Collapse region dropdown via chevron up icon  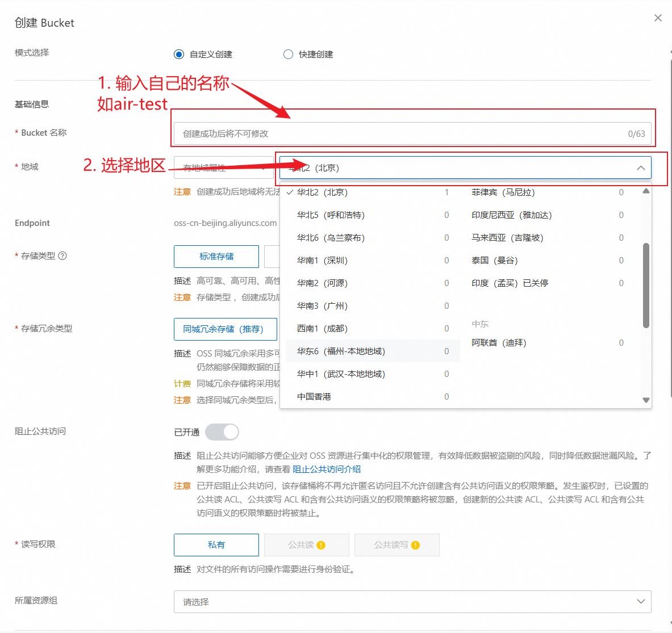click(x=641, y=168)
